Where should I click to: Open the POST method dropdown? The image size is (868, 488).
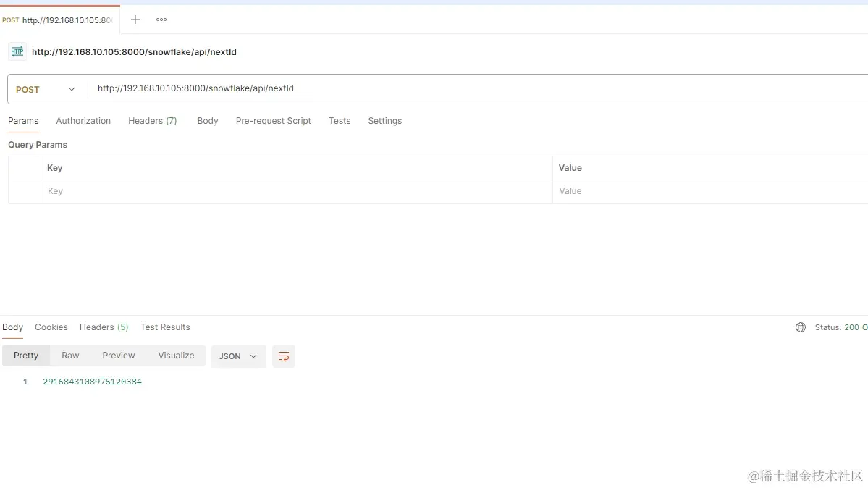pos(46,89)
